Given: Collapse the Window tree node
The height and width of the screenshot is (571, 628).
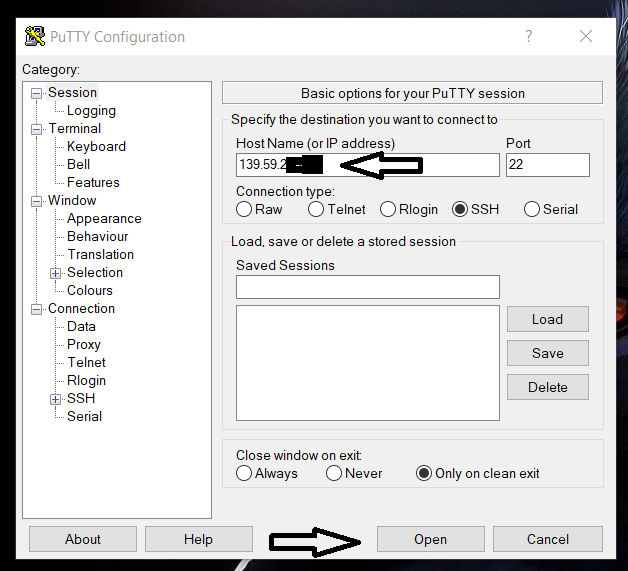Looking at the screenshot, I should click(36, 201).
